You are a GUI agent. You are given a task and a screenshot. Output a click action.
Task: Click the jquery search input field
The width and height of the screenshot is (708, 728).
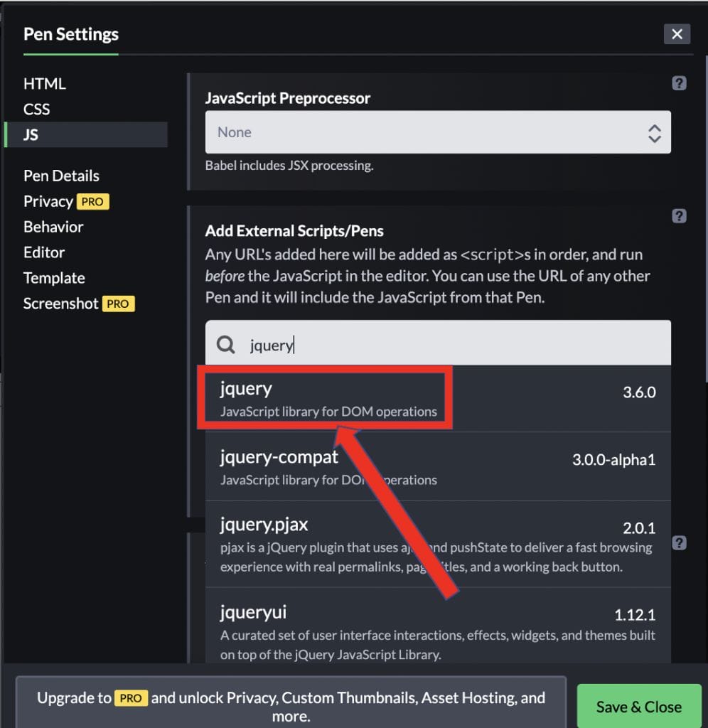pyautogui.click(x=455, y=345)
